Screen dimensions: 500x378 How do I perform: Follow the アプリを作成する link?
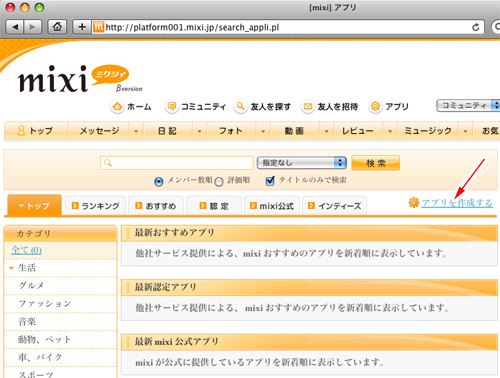pos(457,203)
